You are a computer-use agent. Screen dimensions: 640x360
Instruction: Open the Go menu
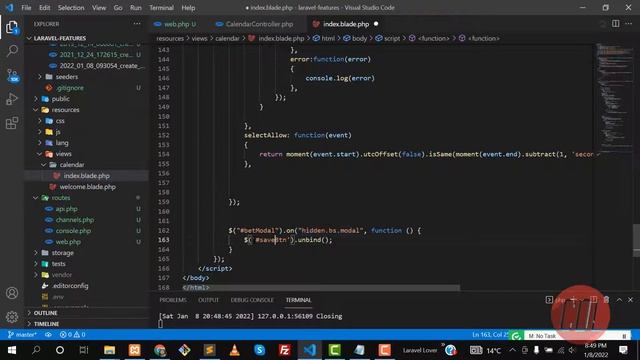point(118,8)
